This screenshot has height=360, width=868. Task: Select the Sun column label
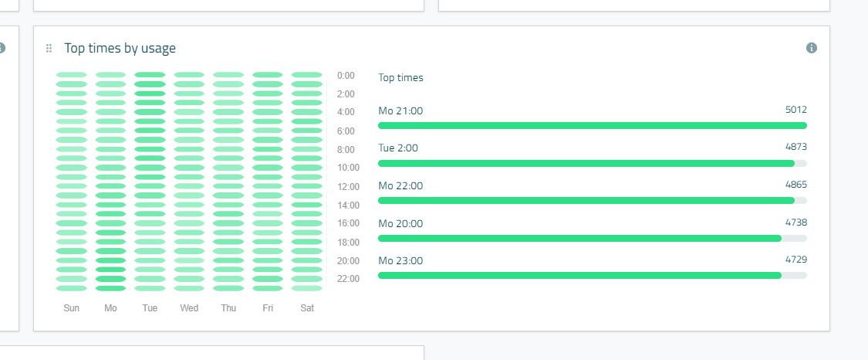click(x=72, y=308)
